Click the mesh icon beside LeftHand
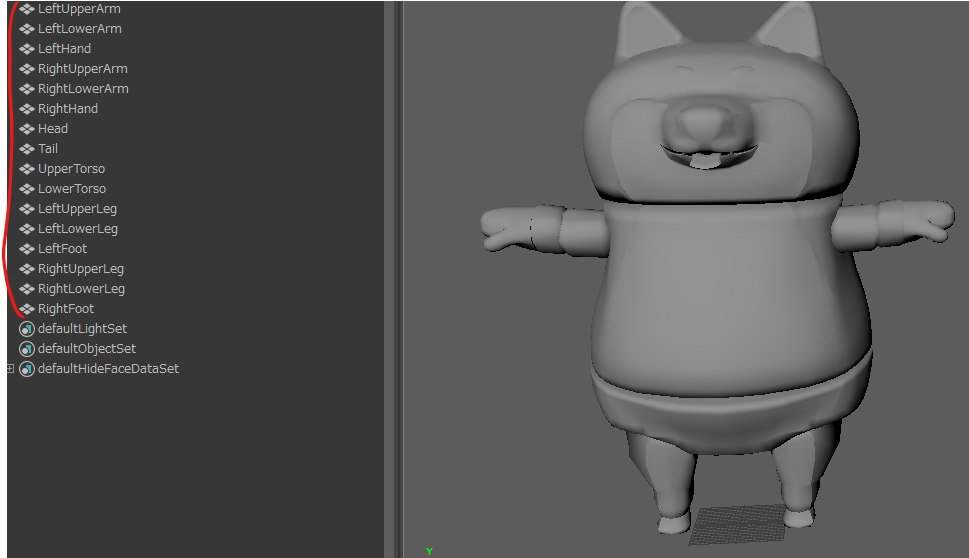Viewport: 969px width, 558px height. tap(27, 48)
